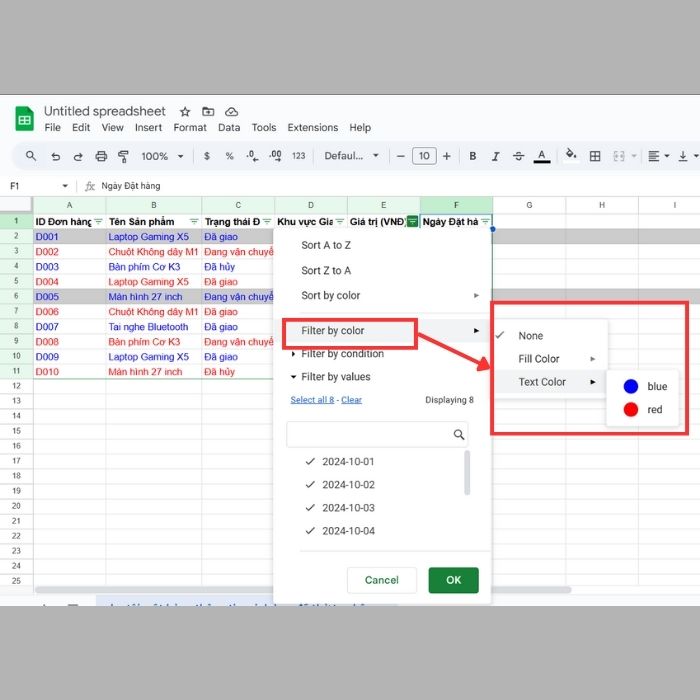Toggle italic formatting
Viewport: 700px width, 700px height.
[496, 156]
